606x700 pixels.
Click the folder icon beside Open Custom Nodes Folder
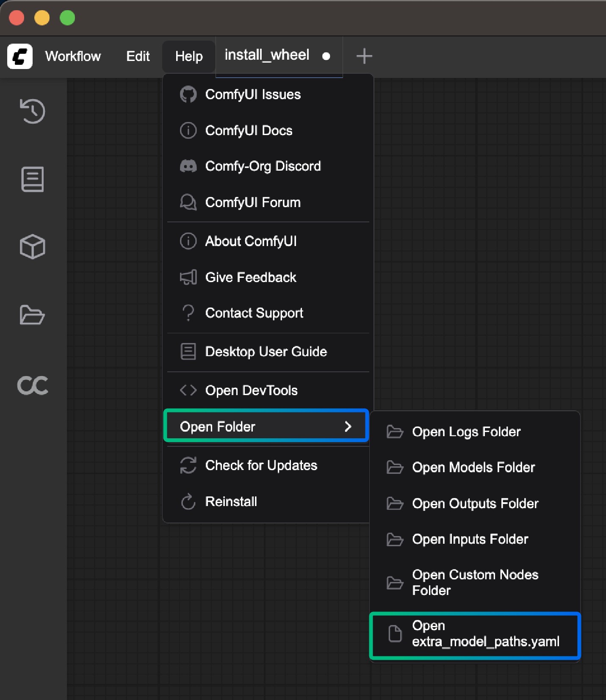click(x=395, y=583)
